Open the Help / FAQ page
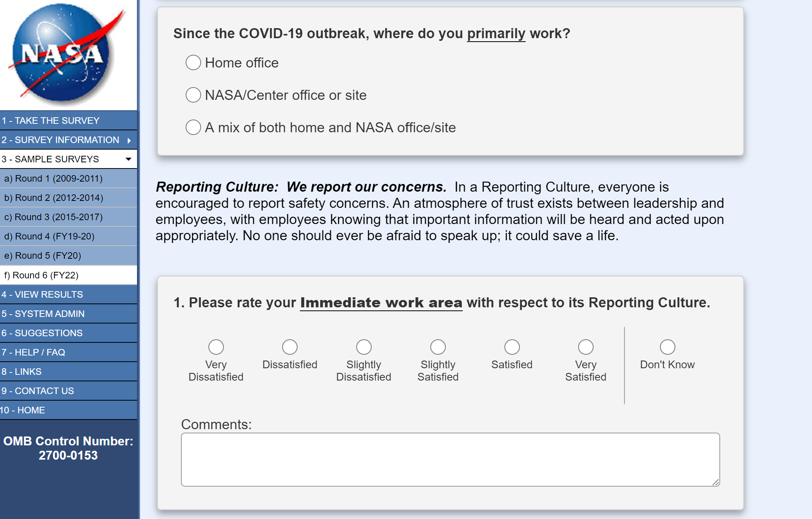The image size is (812, 519). pos(34,352)
